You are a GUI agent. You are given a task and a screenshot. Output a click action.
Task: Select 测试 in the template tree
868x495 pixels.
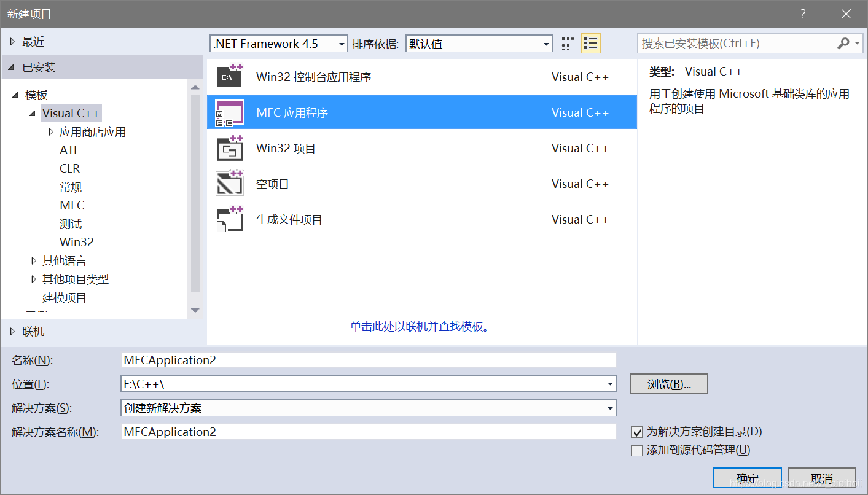(71, 224)
